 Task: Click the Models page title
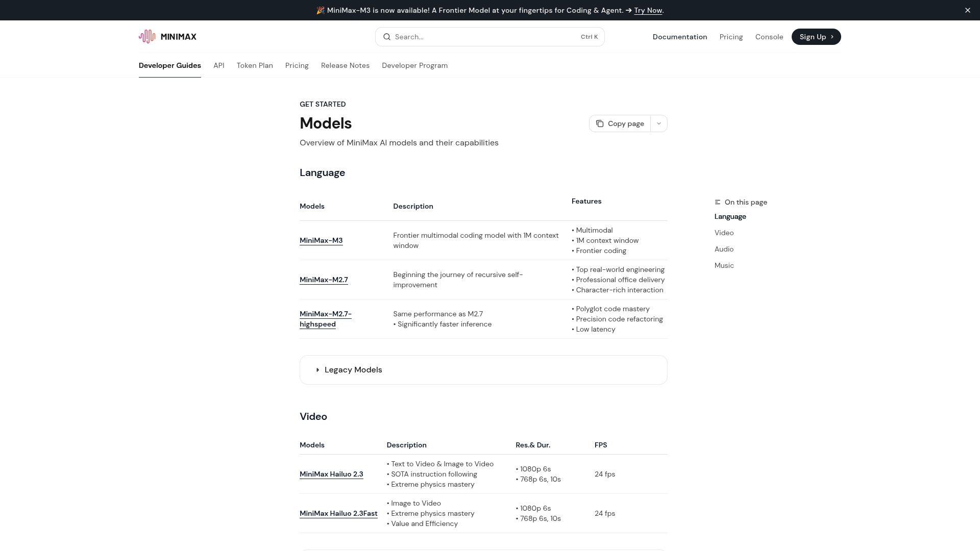(x=326, y=123)
